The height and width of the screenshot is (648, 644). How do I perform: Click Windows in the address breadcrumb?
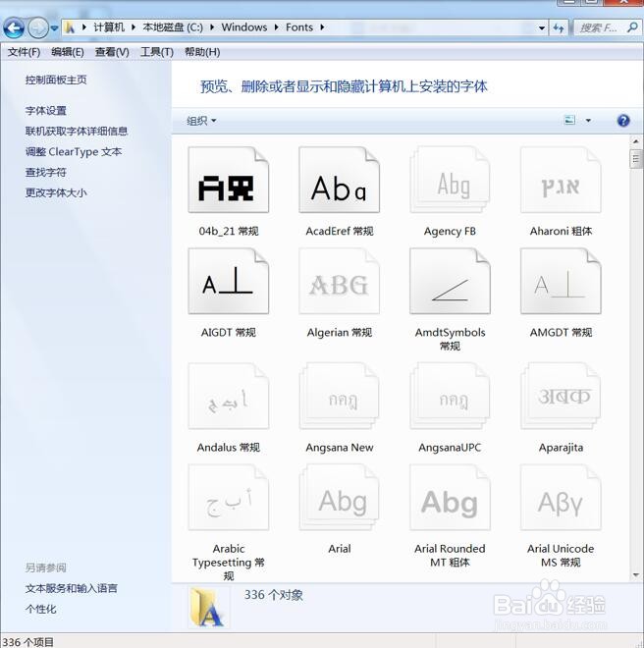click(x=244, y=27)
